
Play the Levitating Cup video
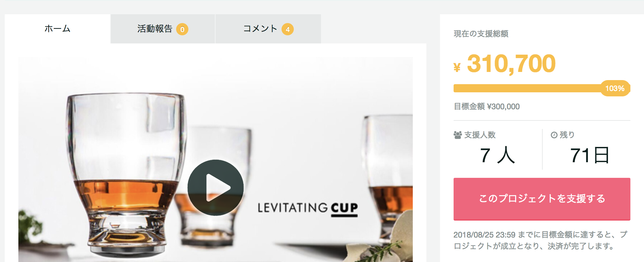point(216,187)
